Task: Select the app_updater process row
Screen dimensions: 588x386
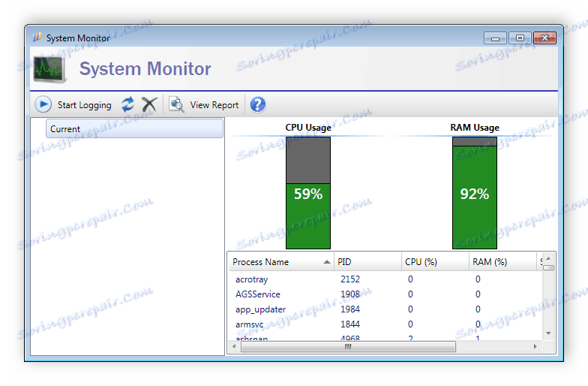Action: [385, 309]
